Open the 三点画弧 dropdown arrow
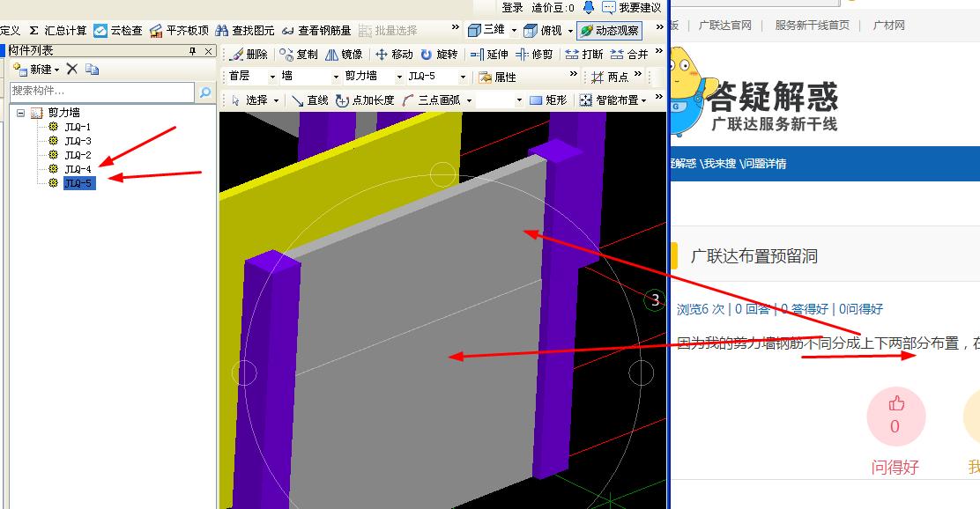Screen dimensions: 980x509 469,100
